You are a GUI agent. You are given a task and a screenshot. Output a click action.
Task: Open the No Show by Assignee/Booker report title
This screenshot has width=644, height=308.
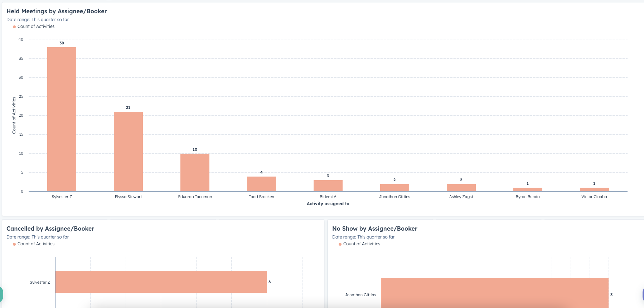coord(374,228)
